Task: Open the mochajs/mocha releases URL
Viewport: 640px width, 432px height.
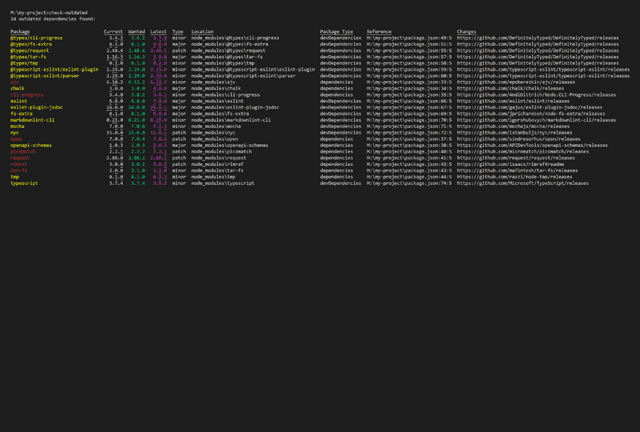Action: pyautogui.click(x=513, y=127)
